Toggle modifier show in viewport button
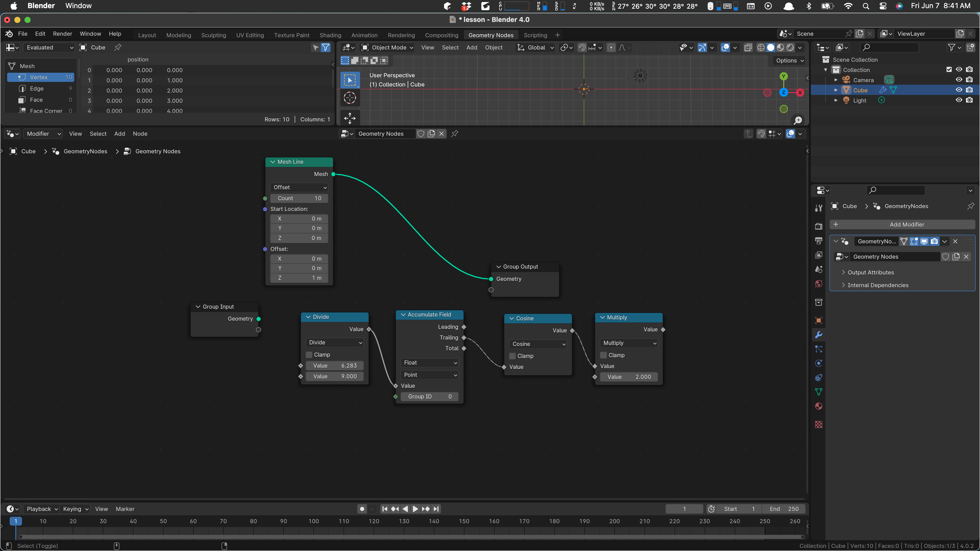Viewport: 980px width, 551px height. (924, 241)
